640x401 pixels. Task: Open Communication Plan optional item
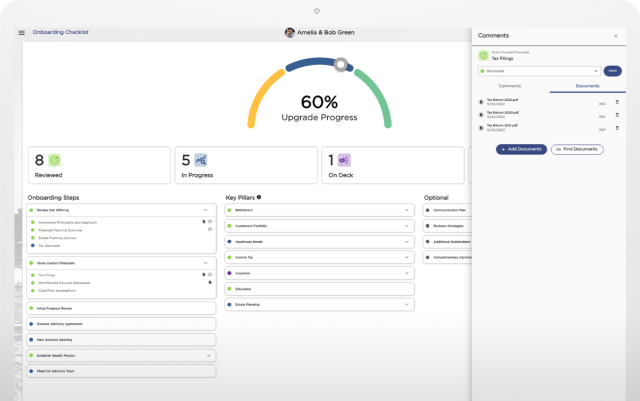tap(447, 210)
